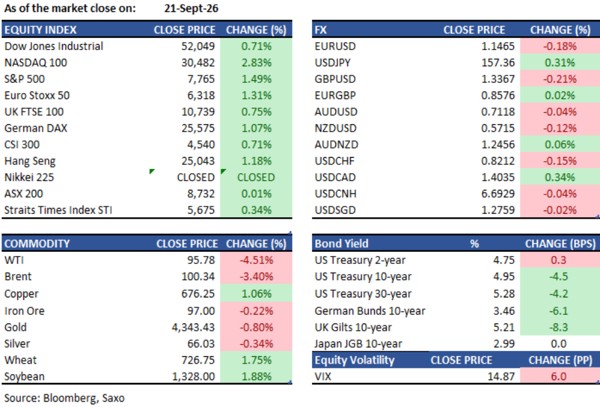This screenshot has width=600, height=407.
Task: Select the Gold close price 4,343.43
Action: (x=193, y=327)
